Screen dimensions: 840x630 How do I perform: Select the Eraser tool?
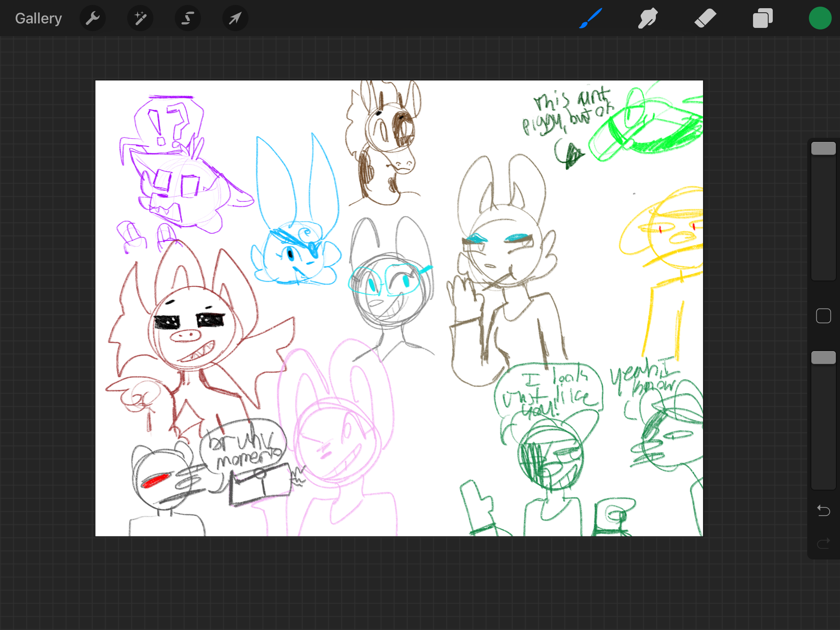705,18
